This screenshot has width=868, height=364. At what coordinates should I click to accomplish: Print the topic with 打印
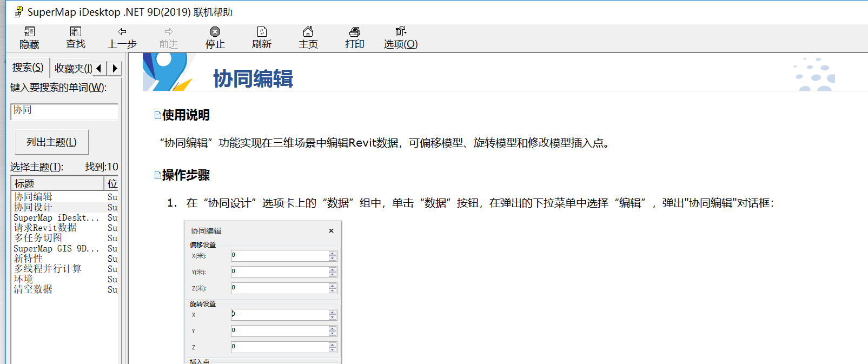coord(355,38)
